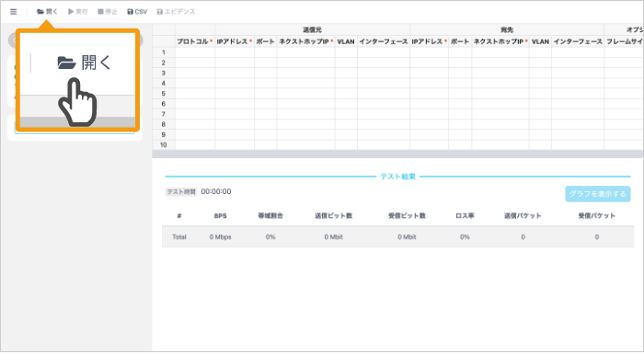Click the 宛先 IPアドレス cell in row 1

click(x=430, y=52)
